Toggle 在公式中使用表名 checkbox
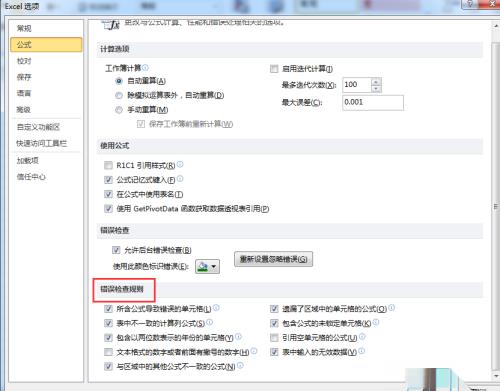This screenshot has width=500, height=391. pos(108,194)
